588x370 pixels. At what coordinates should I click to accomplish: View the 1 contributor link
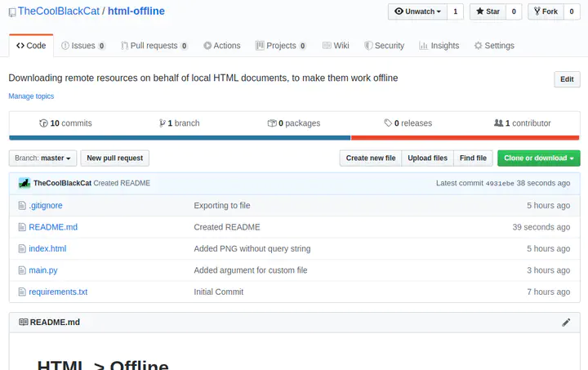coord(523,123)
